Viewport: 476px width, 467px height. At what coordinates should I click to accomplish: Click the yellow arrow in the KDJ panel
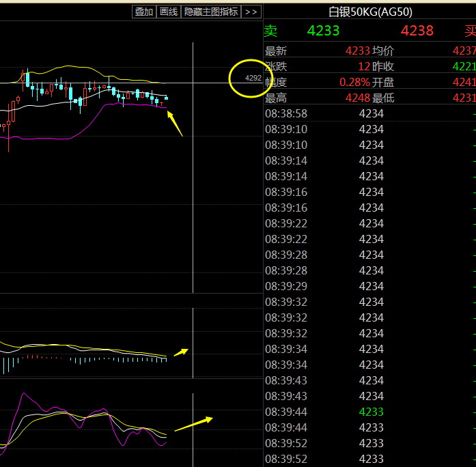(193, 424)
